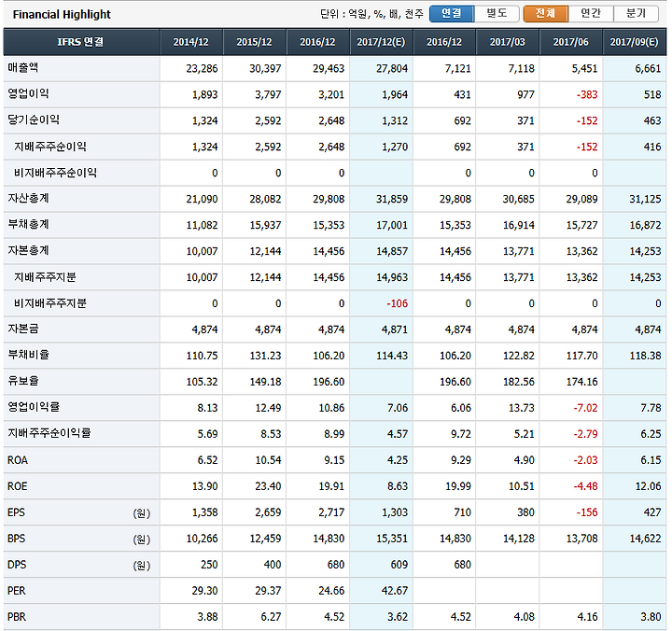Select the ROE row label
This screenshot has width=672, height=631.
(x=17, y=486)
